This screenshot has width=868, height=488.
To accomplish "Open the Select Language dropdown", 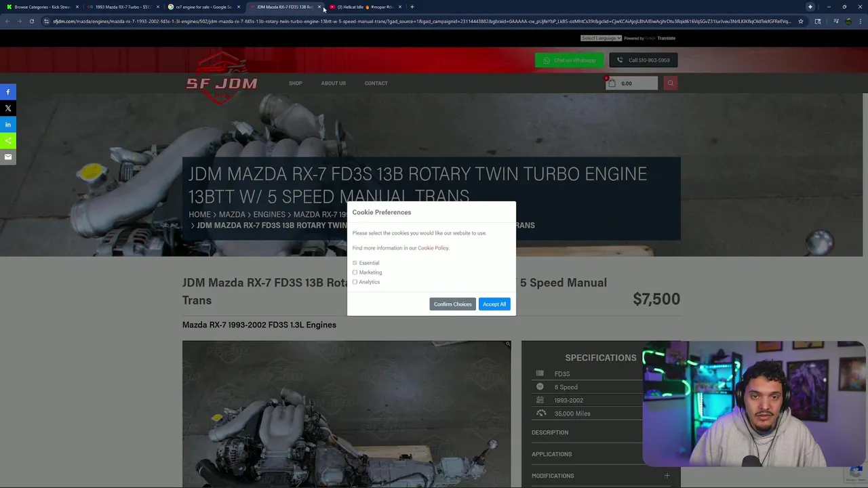I will point(601,38).
